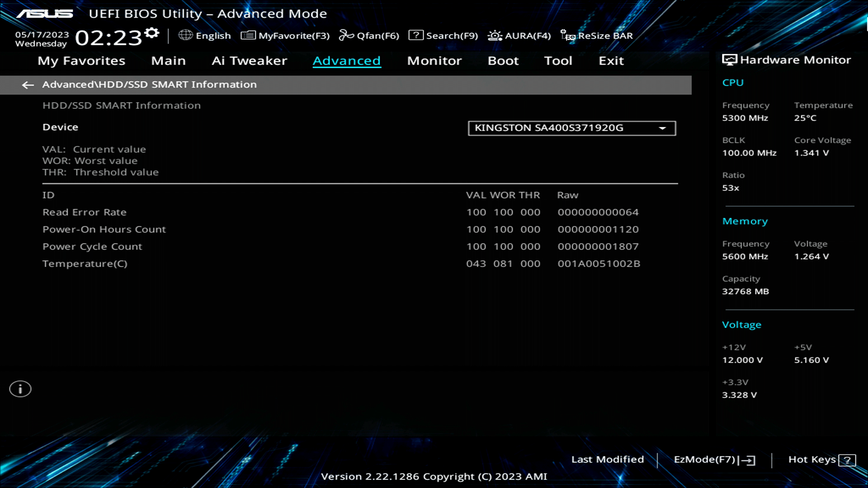This screenshot has width=868, height=488.
Task: Open the language selector globe icon
Action: point(185,35)
